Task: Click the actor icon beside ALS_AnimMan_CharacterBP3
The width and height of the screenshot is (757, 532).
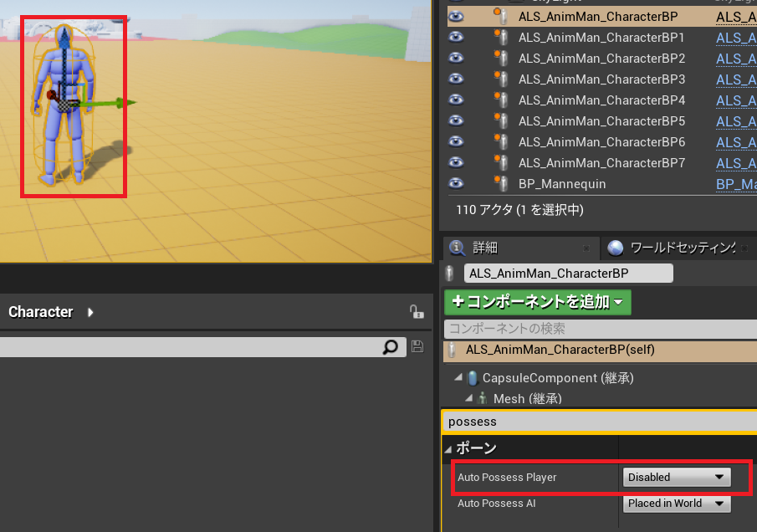Action: 501,79
